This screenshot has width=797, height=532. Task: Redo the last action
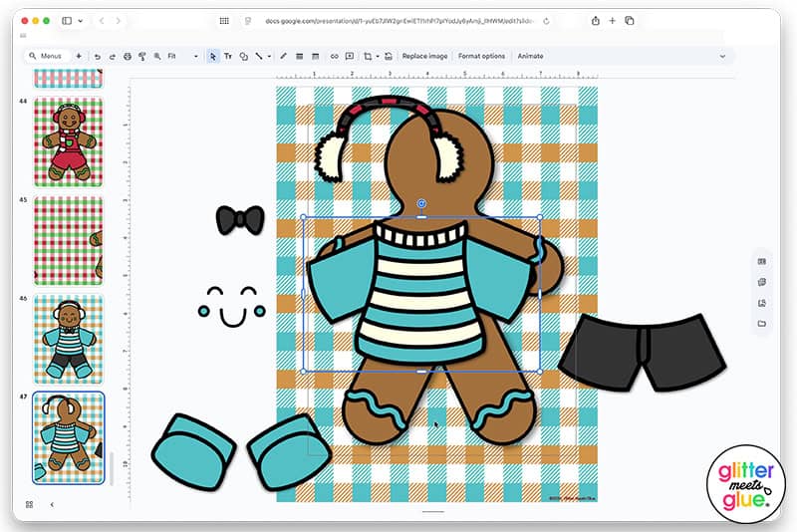(113, 57)
